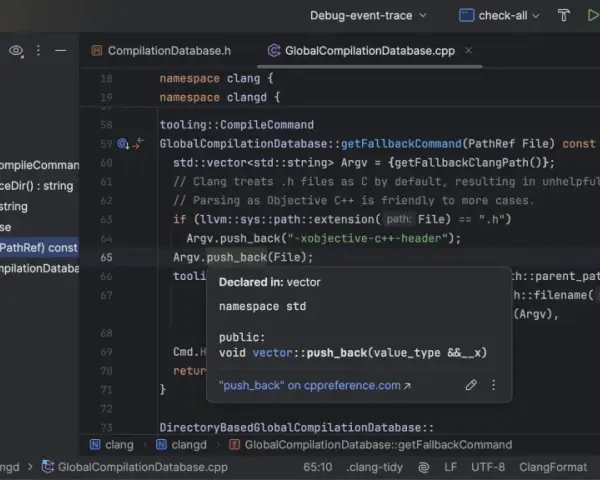Image resolution: width=600 pixels, height=480 pixels.
Task: Open the .clang-tidy status bar widget
Action: [375, 467]
